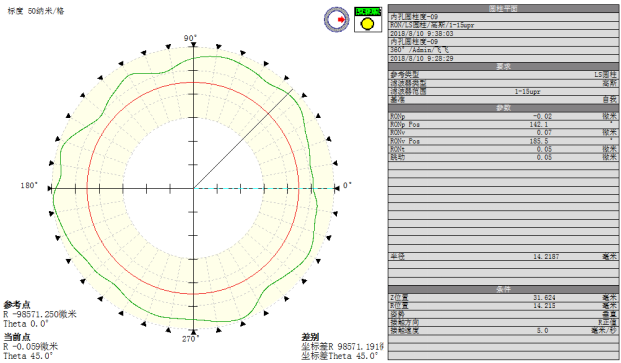The height and width of the screenshot is (363, 621).
Task: Click the cyan dashed radius line
Action: (x=265, y=188)
